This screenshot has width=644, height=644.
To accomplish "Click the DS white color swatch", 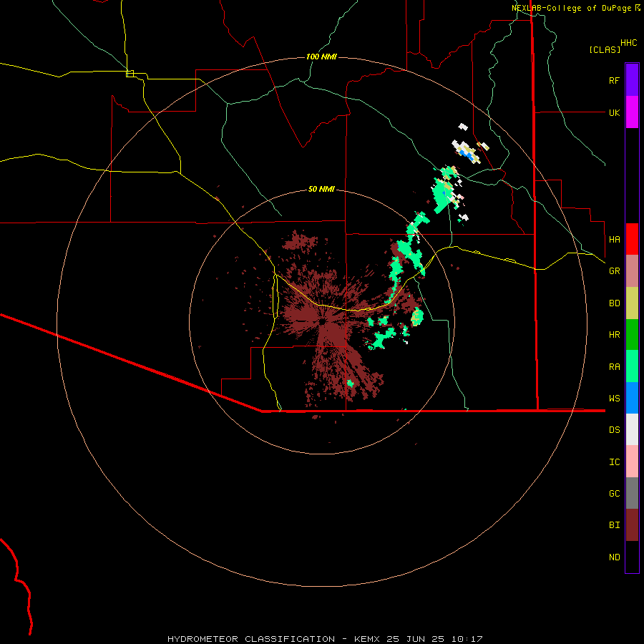I will 632,429.
